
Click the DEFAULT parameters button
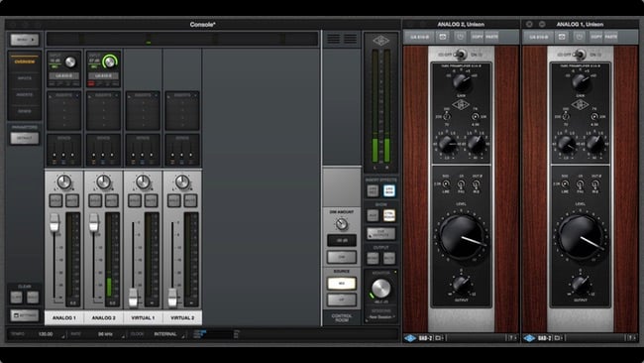click(25, 138)
